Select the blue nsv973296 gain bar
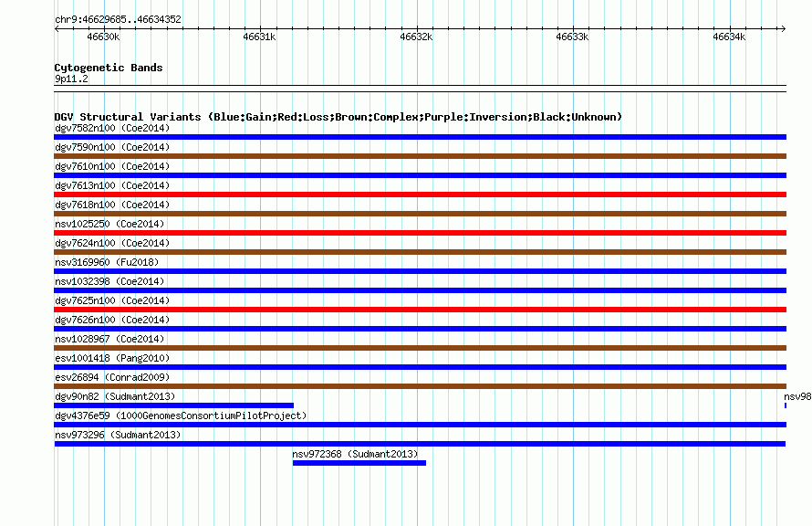 420,444
